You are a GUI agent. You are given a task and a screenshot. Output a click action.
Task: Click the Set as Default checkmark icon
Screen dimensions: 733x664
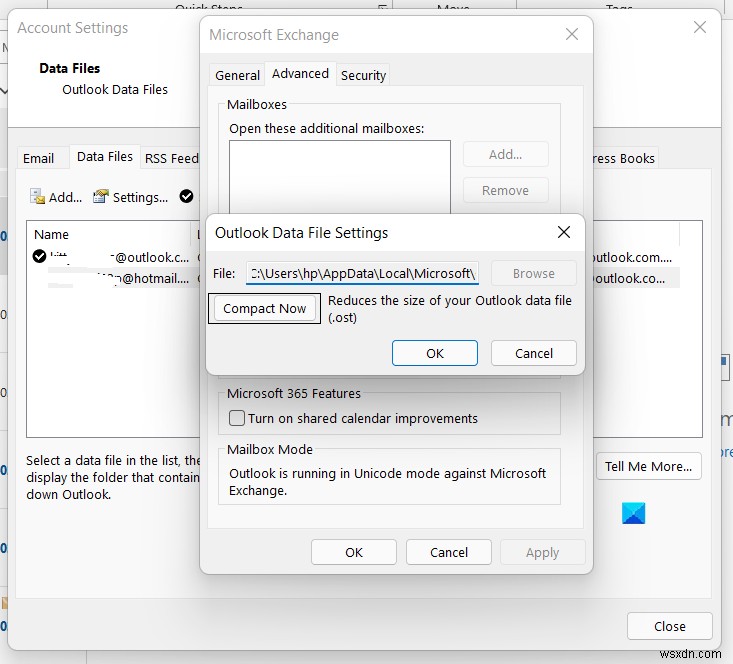[186, 196]
